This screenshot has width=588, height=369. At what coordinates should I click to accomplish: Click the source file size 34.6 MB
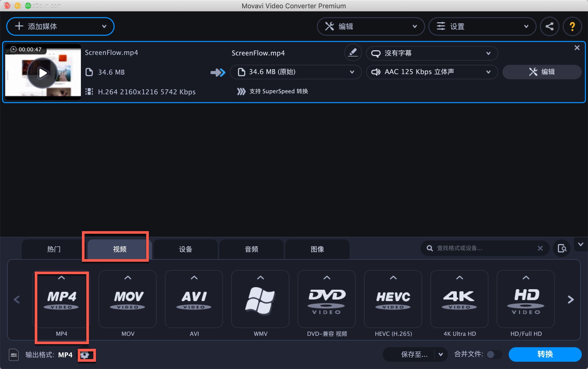coord(111,72)
